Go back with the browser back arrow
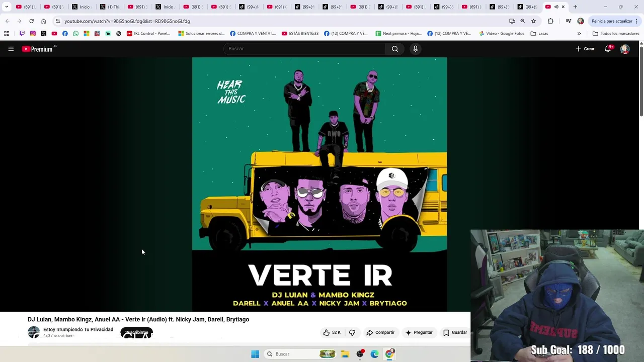Image resolution: width=644 pixels, height=362 pixels. click(7, 21)
